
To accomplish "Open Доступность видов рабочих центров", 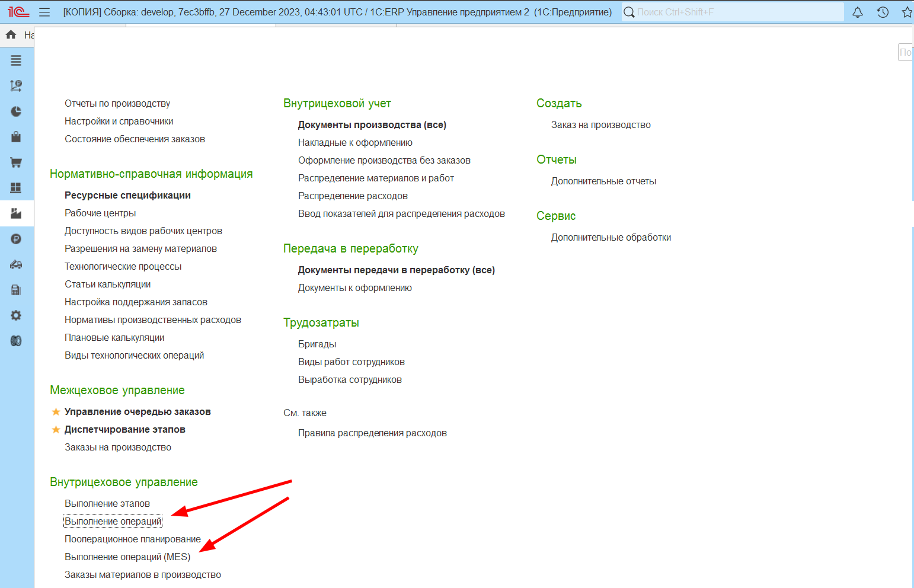I will pos(143,231).
